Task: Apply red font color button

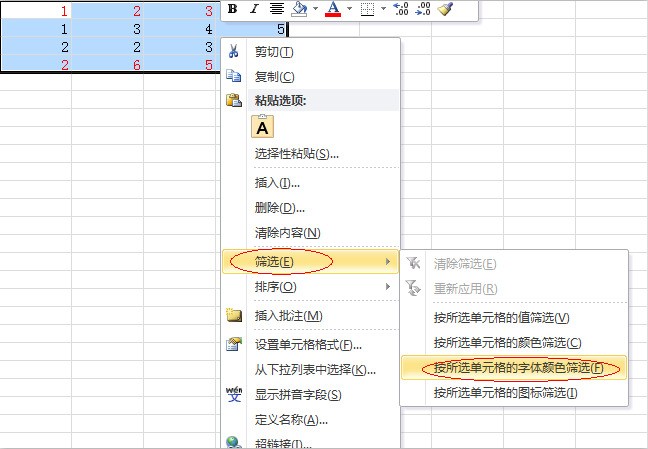Action: [333, 9]
